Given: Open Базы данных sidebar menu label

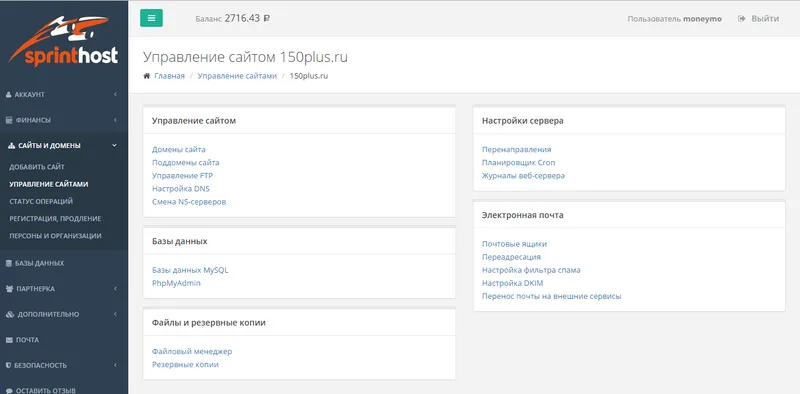Looking at the screenshot, I should [x=39, y=263].
